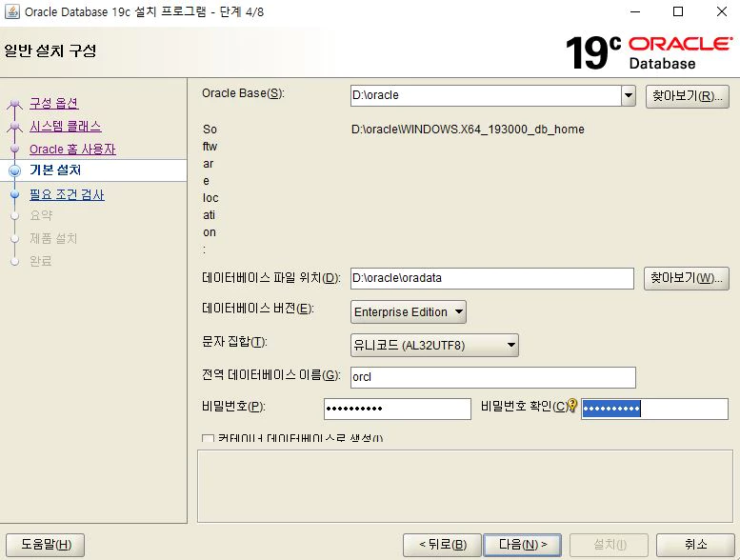Click the 비밀번호 확인 confirm password field
The width and height of the screenshot is (740, 560).
click(654, 409)
